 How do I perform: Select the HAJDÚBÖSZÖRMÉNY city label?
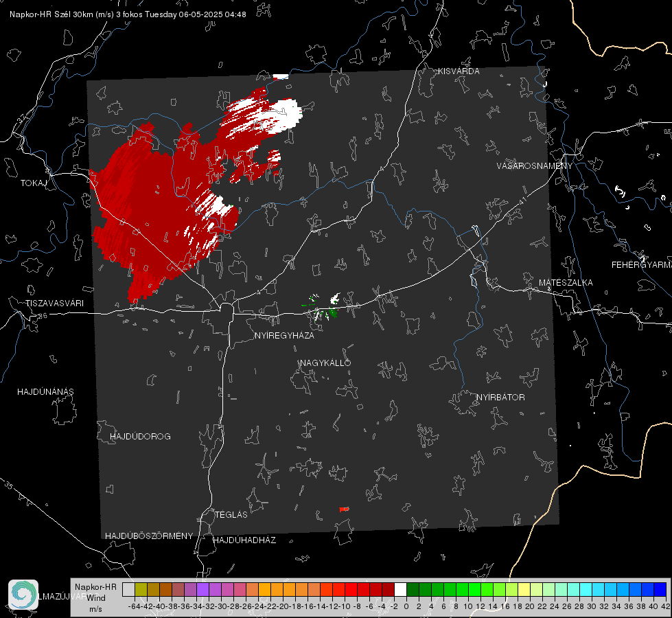click(x=149, y=536)
